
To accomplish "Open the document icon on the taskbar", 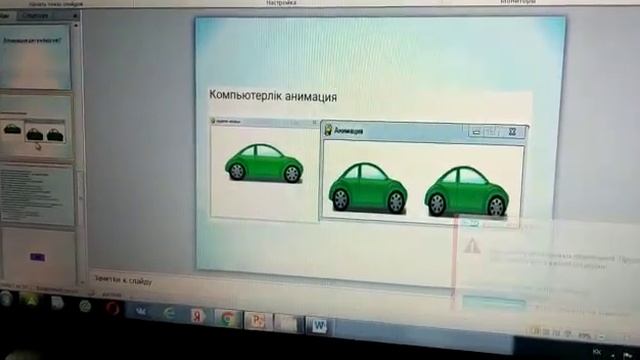I will [57, 303].
